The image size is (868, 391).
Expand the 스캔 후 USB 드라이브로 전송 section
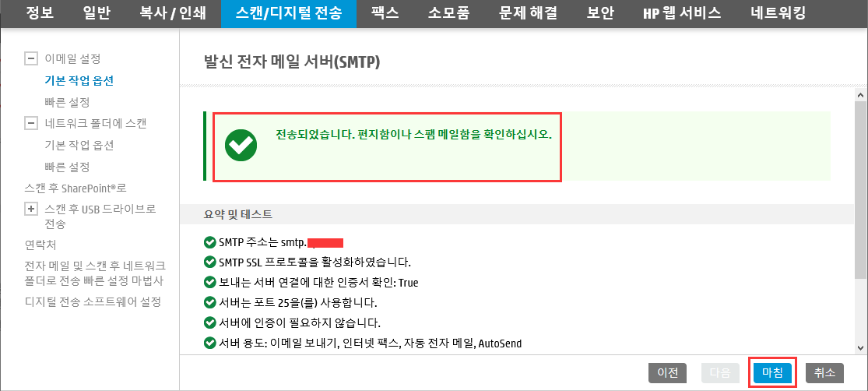click(31, 210)
